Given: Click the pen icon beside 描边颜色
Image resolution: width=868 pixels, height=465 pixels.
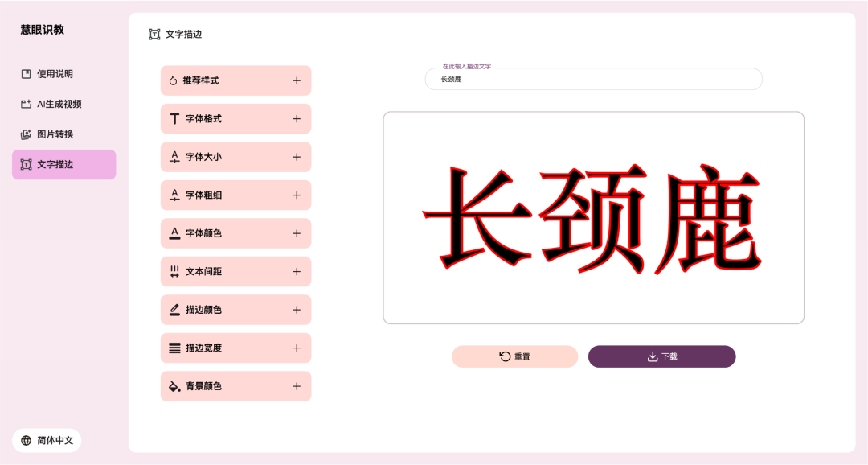Looking at the screenshot, I should (174, 310).
